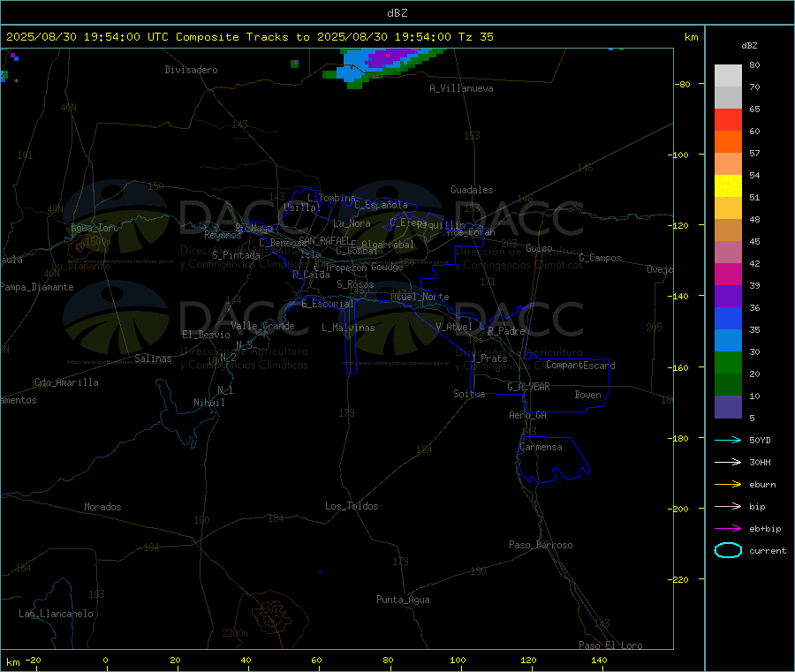Click the 80 dBZ light gray swatch
Image resolution: width=795 pixels, height=672 pixels.
click(728, 76)
